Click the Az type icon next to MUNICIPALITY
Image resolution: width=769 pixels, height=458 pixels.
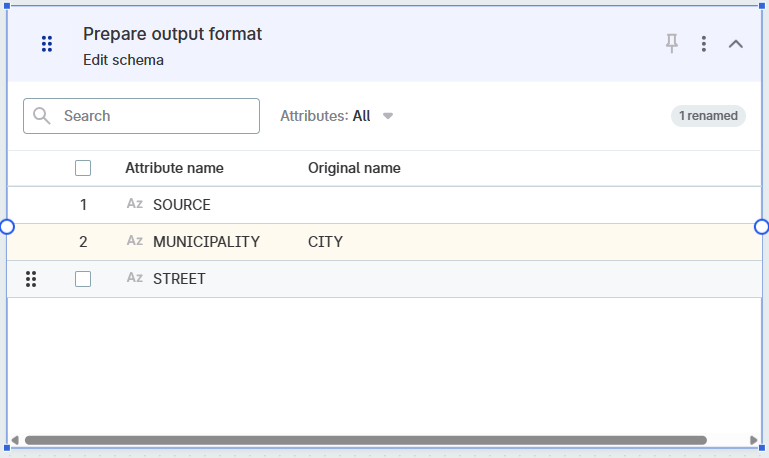point(135,241)
